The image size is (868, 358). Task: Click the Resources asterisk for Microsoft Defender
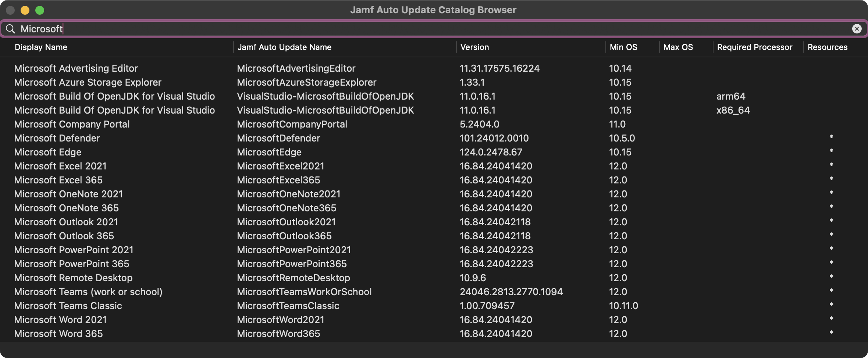click(x=831, y=137)
